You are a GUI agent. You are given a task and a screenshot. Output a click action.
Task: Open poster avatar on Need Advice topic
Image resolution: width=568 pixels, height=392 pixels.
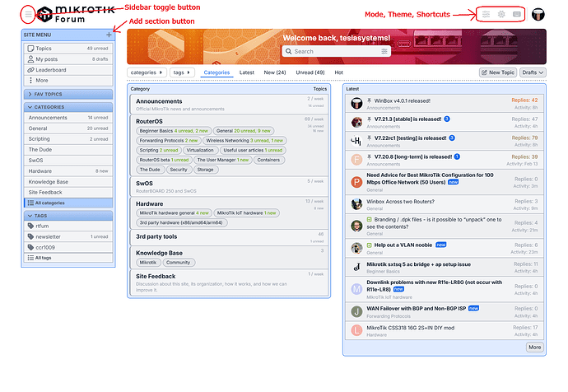click(356, 182)
